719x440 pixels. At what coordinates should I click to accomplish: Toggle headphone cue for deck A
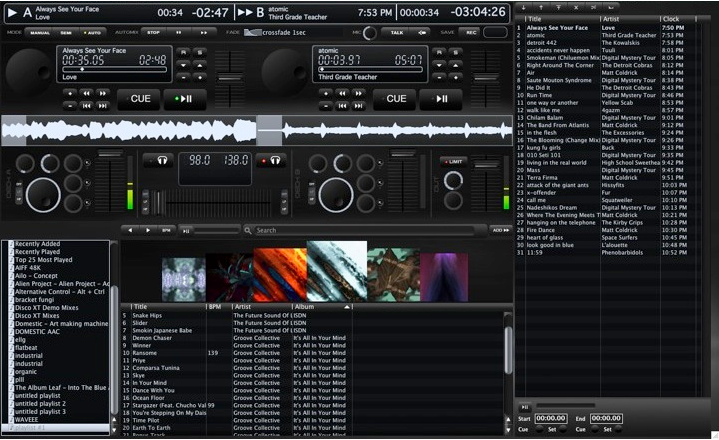coord(158,160)
